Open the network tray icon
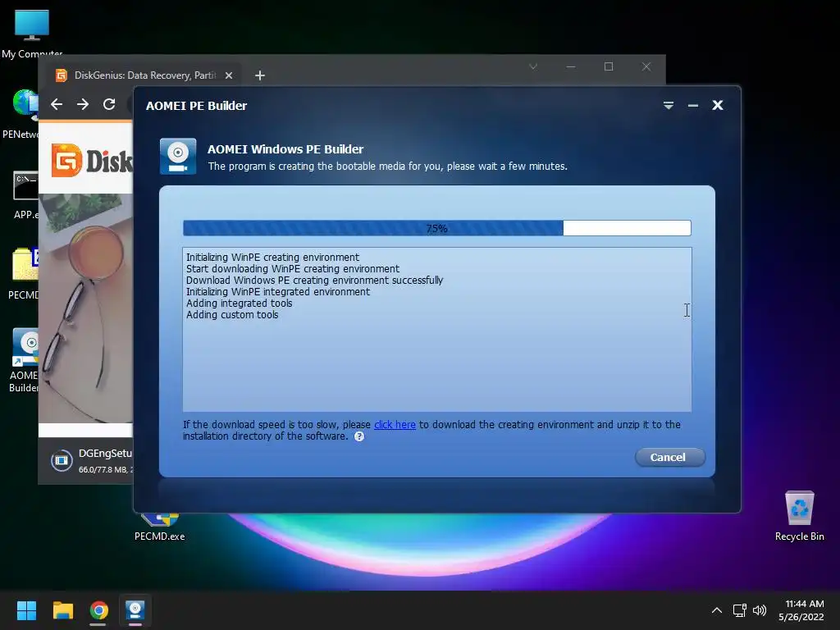This screenshot has height=630, width=840. (x=740, y=610)
